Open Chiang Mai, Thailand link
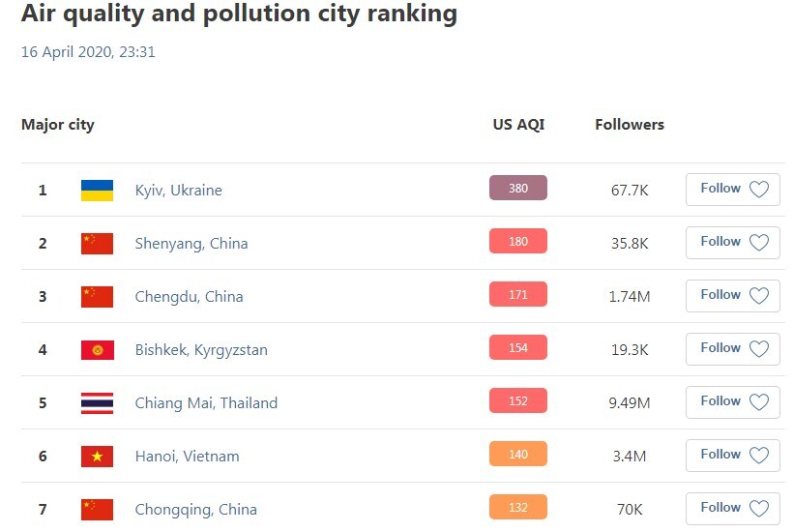The height and width of the screenshot is (532, 793). 206,403
